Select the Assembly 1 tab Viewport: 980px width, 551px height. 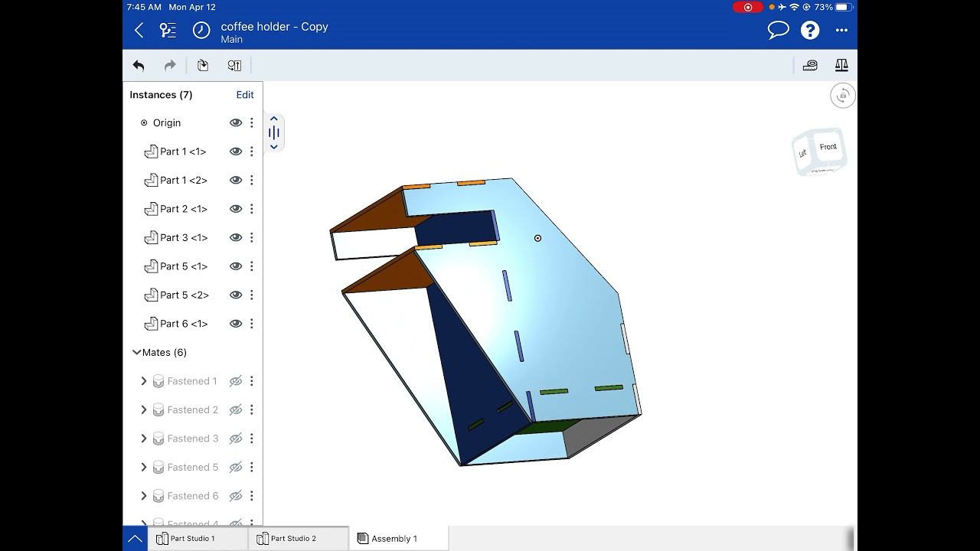pyautogui.click(x=399, y=539)
